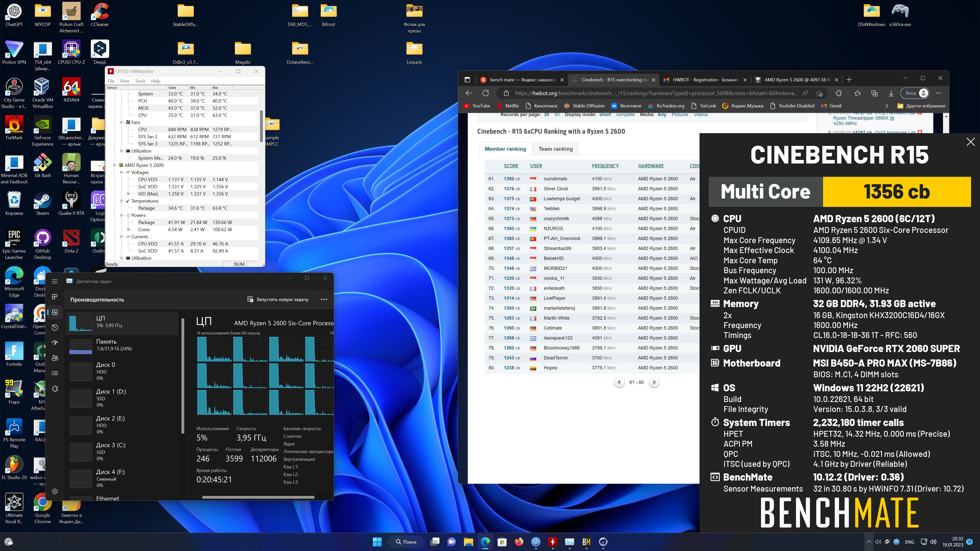Viewport: 980px width, 551px height.
Task: Go to next ranking page arrow
Action: (654, 383)
